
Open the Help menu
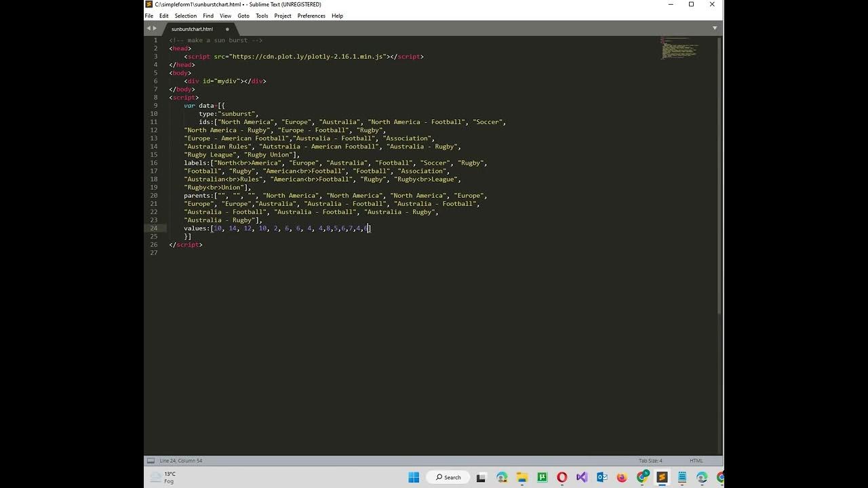click(337, 16)
